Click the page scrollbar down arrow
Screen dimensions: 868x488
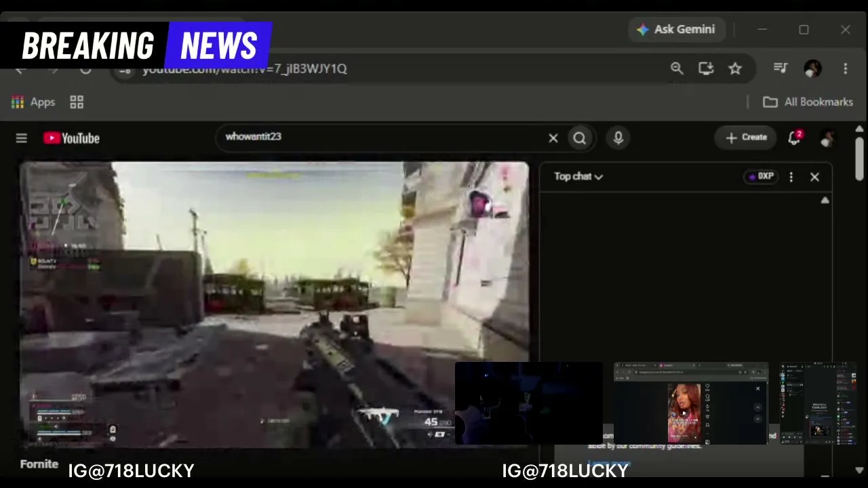pyautogui.click(x=860, y=470)
